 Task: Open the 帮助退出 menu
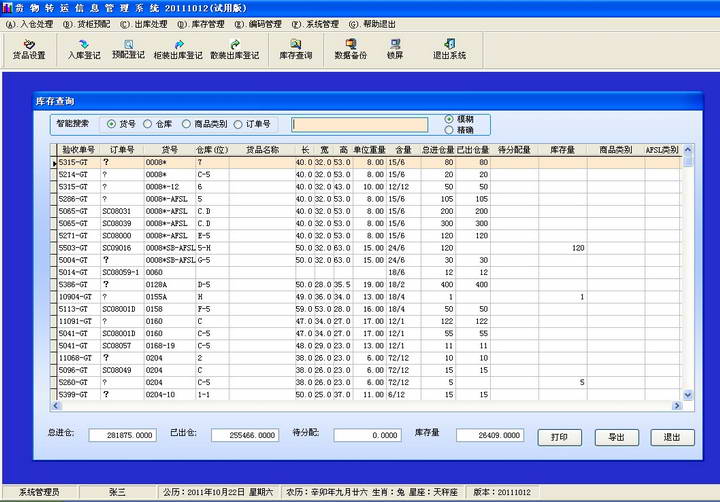point(372,24)
